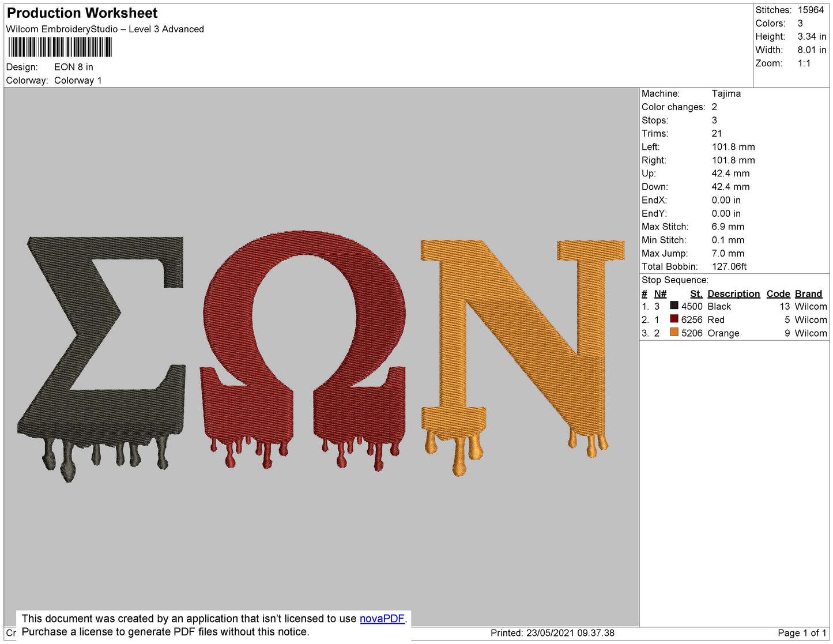Click the Max Jump value '7.0 mm'
This screenshot has width=833, height=644.
[x=728, y=254]
